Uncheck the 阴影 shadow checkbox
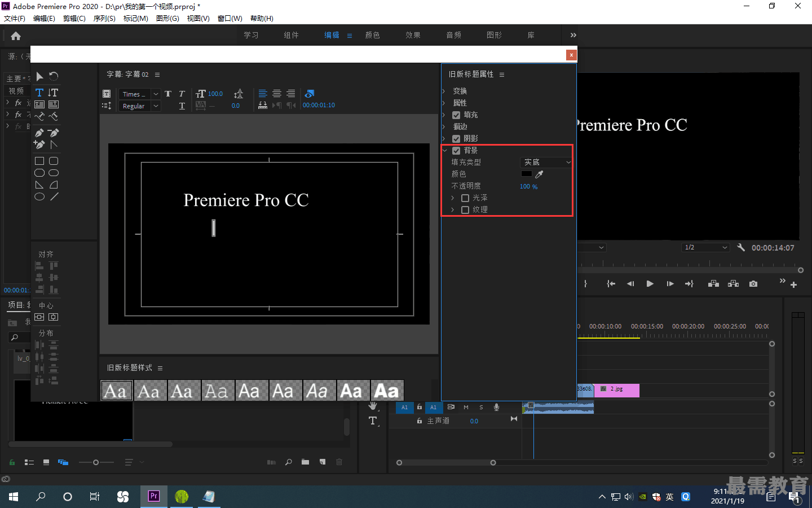The width and height of the screenshot is (812, 508). tap(456, 139)
